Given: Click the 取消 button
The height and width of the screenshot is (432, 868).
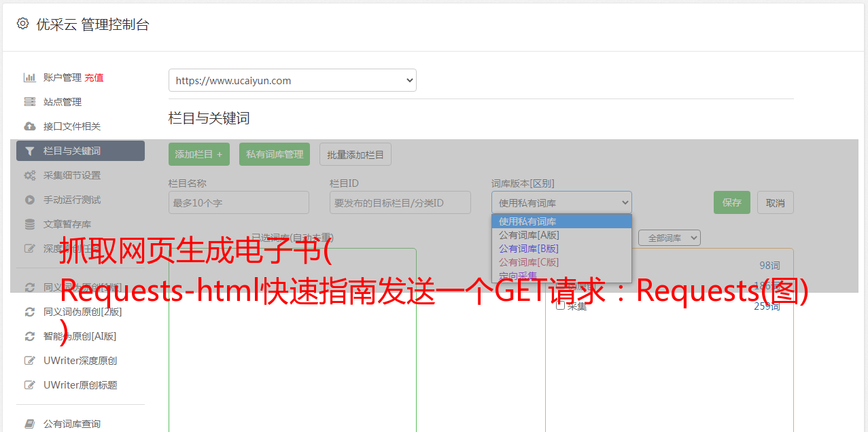Looking at the screenshot, I should pos(776,202).
